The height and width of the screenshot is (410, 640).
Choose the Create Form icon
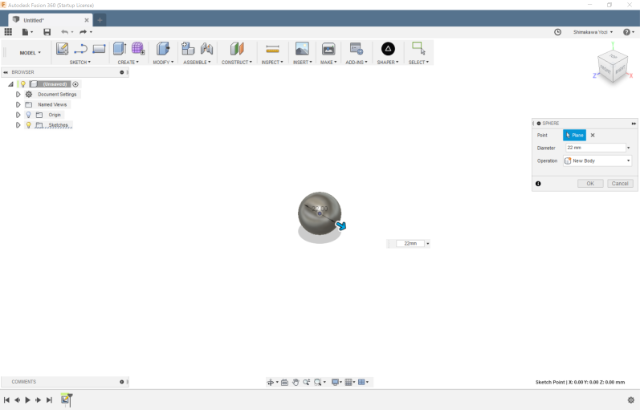[138, 49]
